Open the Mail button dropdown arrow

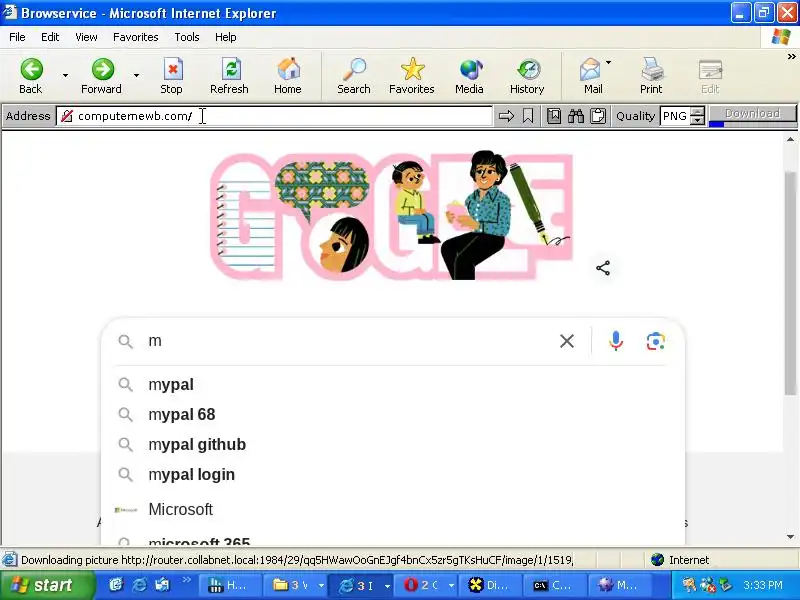(x=608, y=62)
